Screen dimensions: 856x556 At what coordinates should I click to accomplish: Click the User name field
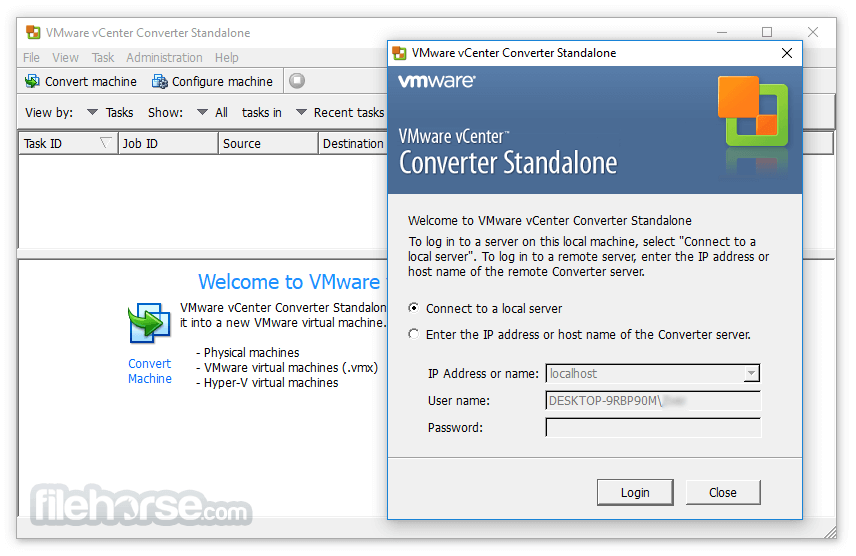click(x=653, y=401)
